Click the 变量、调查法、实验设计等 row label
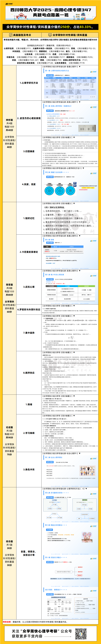This screenshot has height=644, width=101. pos(29,553)
